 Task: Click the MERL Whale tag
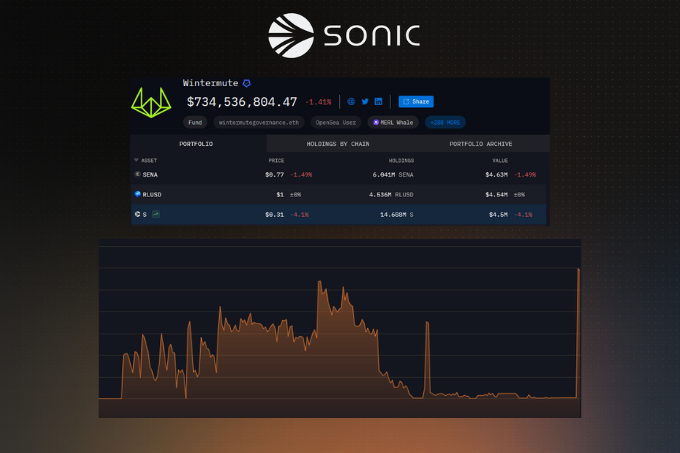[x=393, y=123]
